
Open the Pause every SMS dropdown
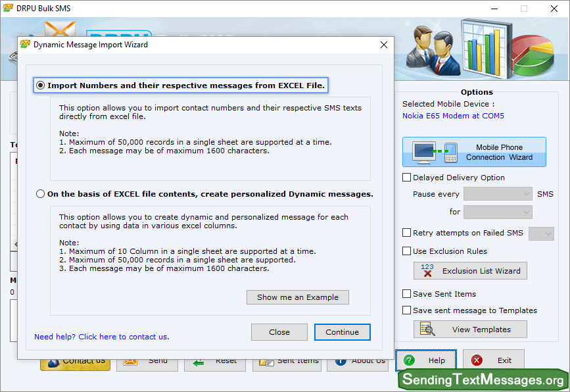[x=498, y=194]
